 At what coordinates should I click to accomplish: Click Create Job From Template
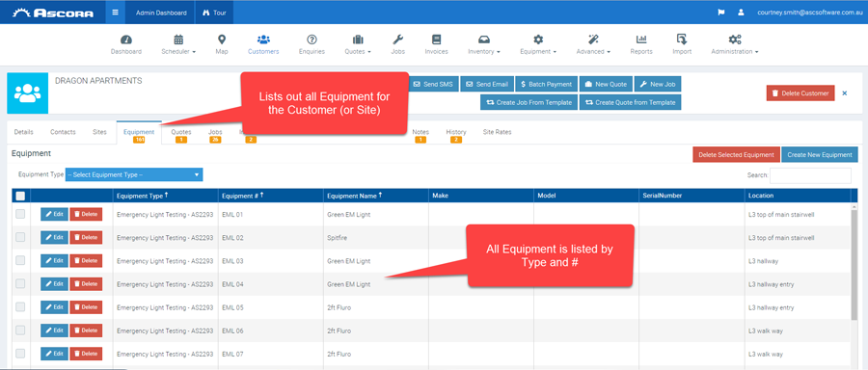click(529, 102)
